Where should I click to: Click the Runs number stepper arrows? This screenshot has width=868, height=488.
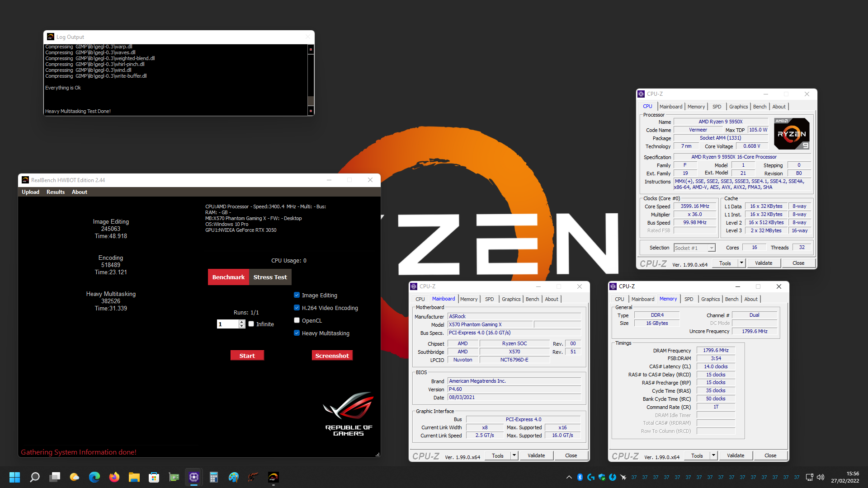coord(242,324)
